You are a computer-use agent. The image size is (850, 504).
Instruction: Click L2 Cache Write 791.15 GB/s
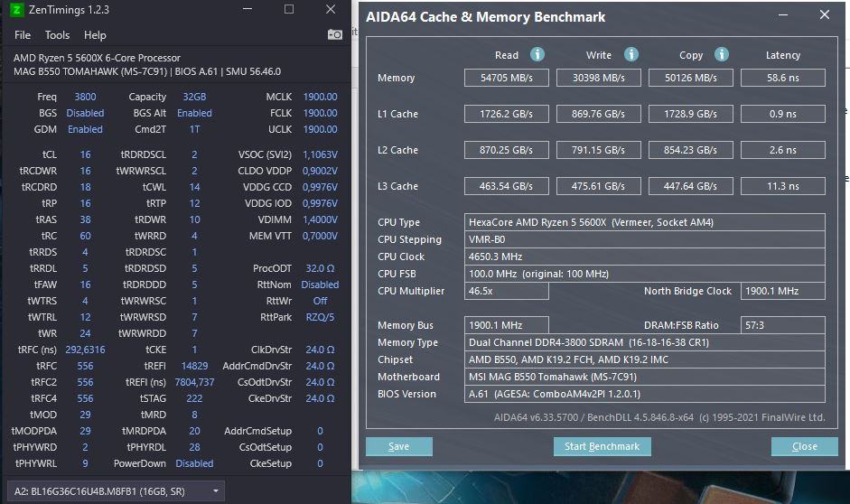coord(599,150)
